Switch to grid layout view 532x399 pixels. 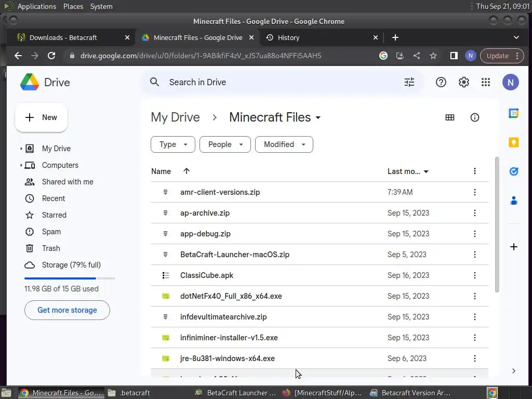point(450,117)
